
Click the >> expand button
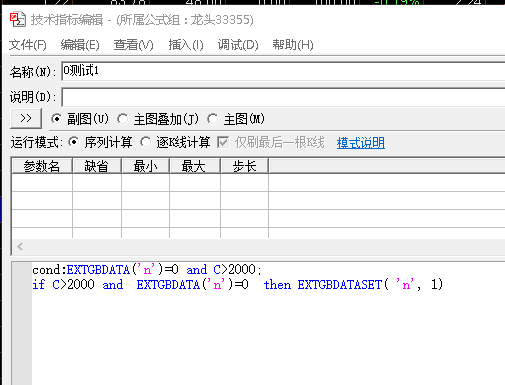26,118
